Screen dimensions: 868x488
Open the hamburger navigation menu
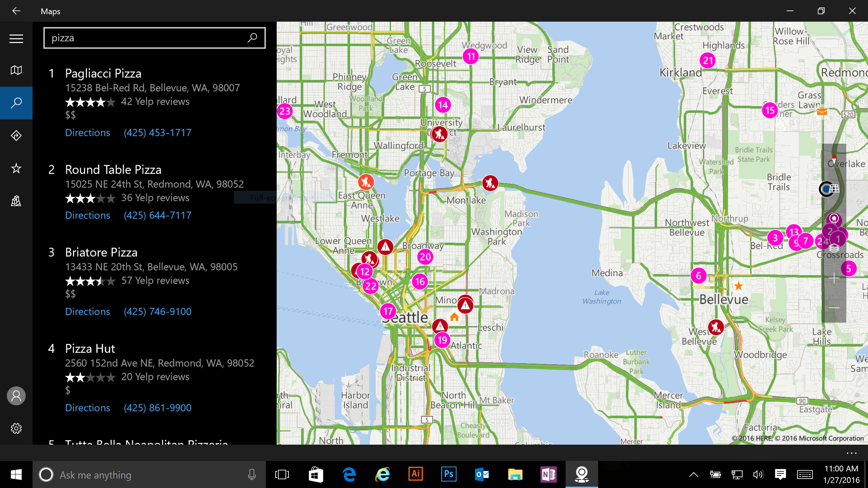pyautogui.click(x=16, y=38)
